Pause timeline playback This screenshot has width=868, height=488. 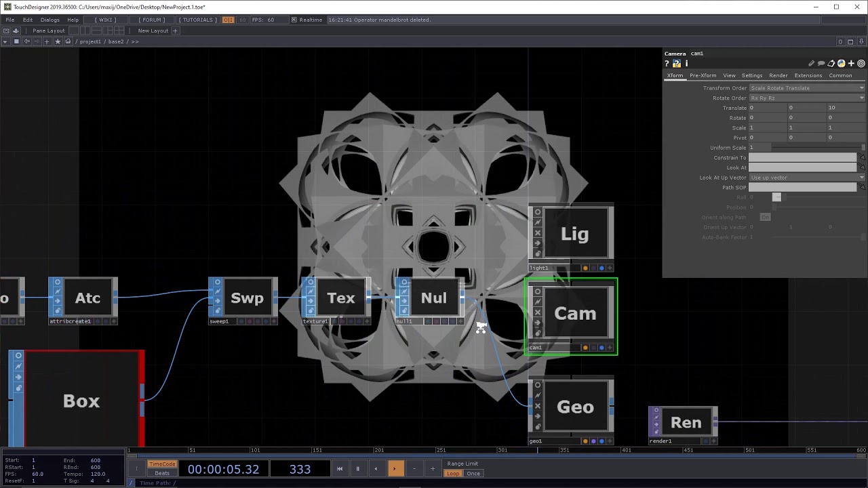(357, 468)
